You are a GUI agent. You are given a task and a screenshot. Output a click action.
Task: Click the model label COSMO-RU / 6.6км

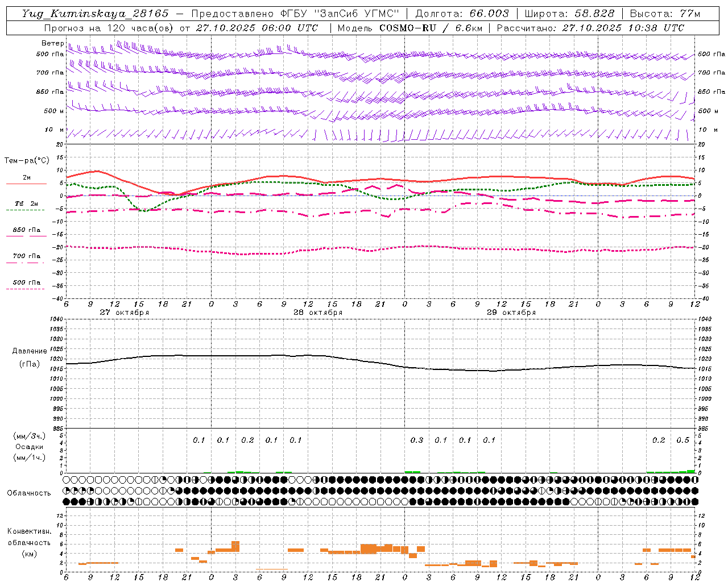(x=431, y=28)
